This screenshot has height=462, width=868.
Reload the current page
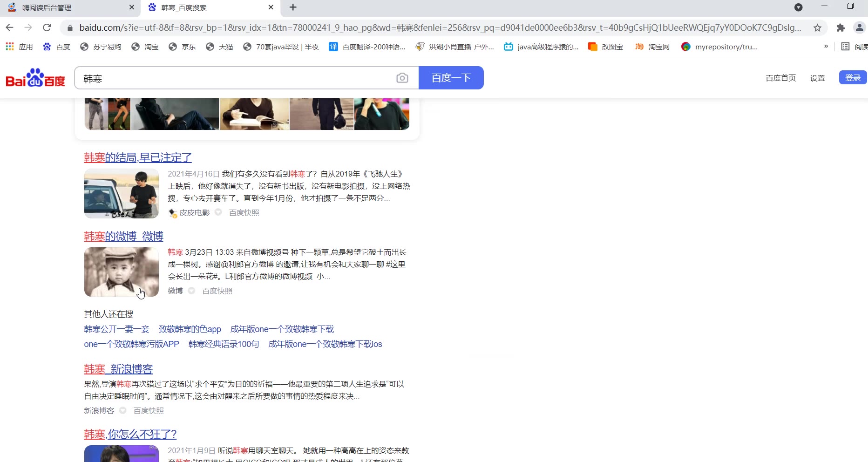pos(47,27)
